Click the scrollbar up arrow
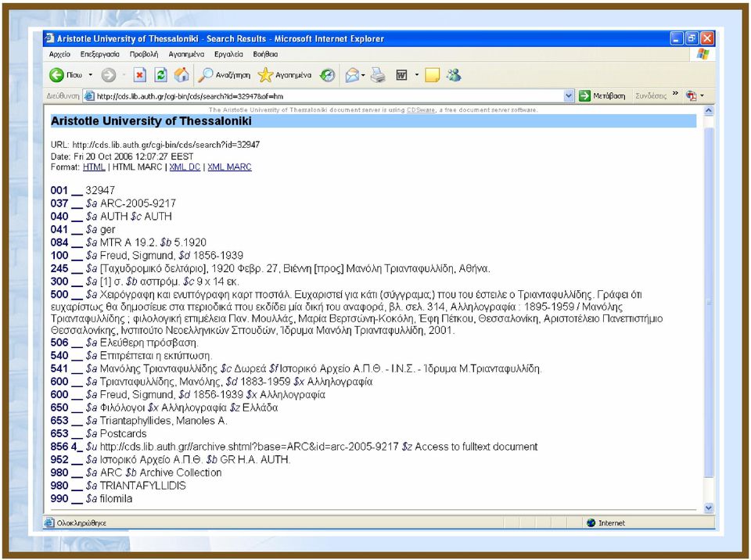Screen dimensions: 751x560 [709, 111]
